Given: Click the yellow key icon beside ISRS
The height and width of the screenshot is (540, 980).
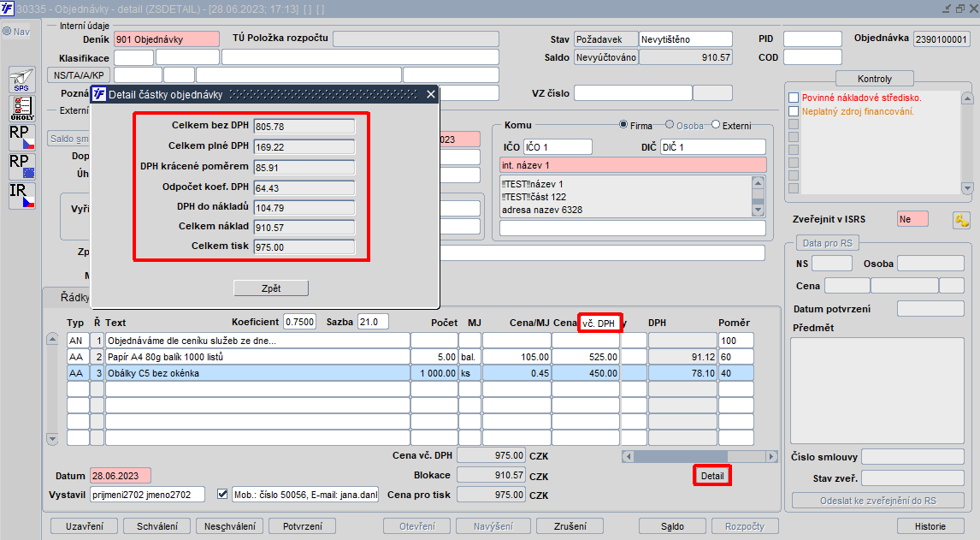Looking at the screenshot, I should coord(960,220).
